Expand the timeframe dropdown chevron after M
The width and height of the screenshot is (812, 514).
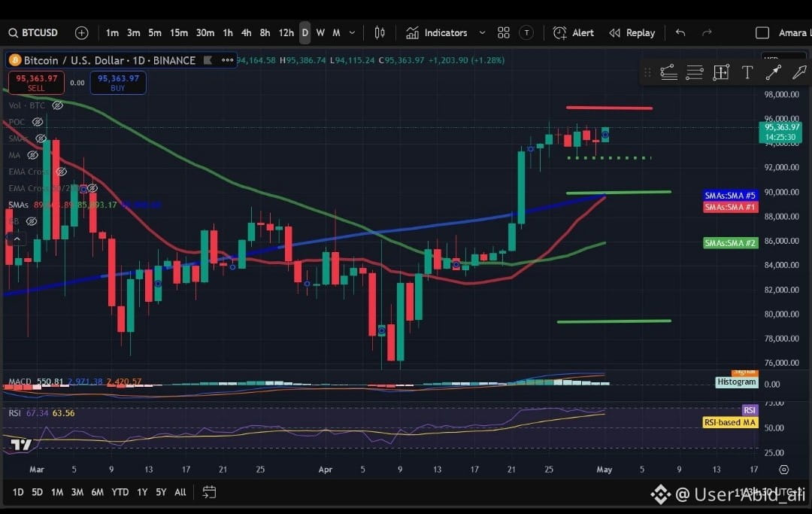pyautogui.click(x=352, y=32)
